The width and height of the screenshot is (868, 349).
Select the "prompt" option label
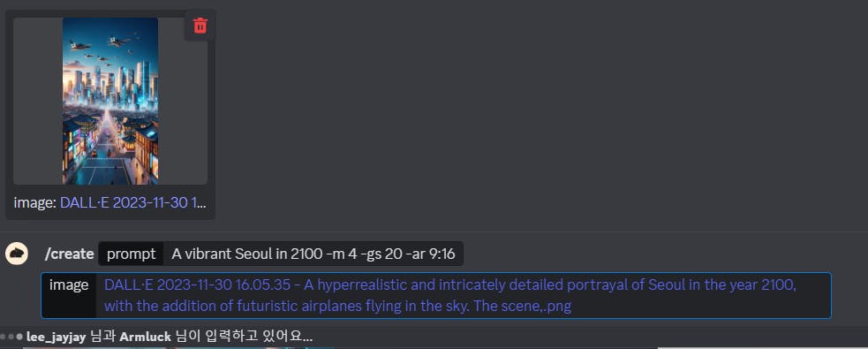pyautogui.click(x=132, y=254)
